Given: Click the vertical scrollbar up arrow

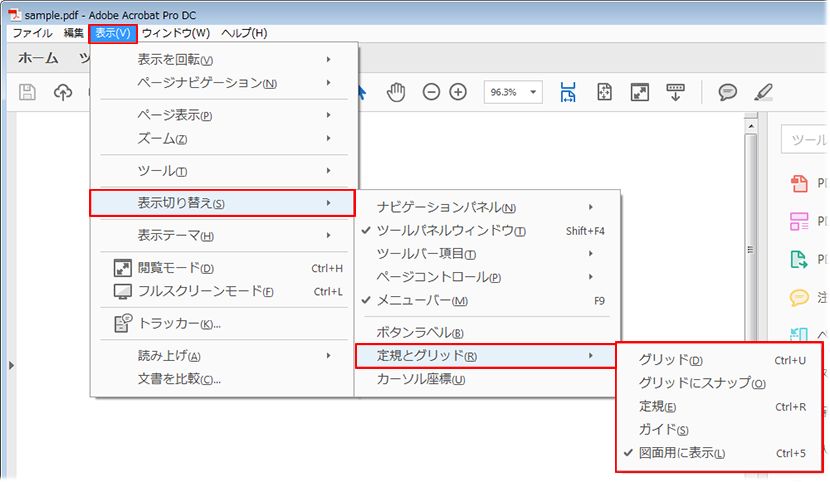Looking at the screenshot, I should (751, 126).
